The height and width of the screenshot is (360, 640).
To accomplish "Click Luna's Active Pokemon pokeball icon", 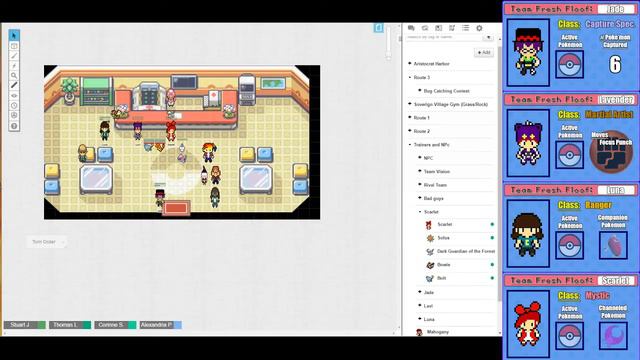I will [569, 245].
